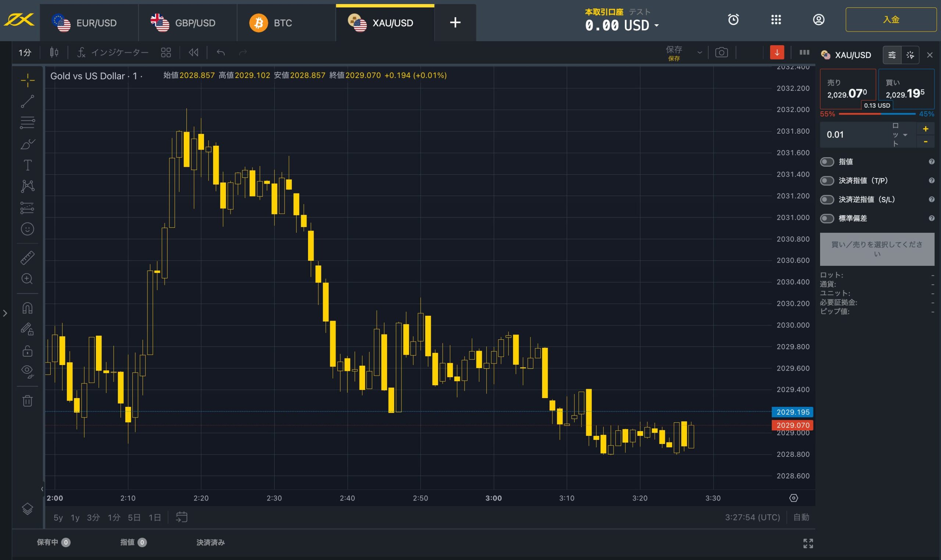Open the price alert clock icon
The width and height of the screenshot is (941, 560).
(733, 19)
